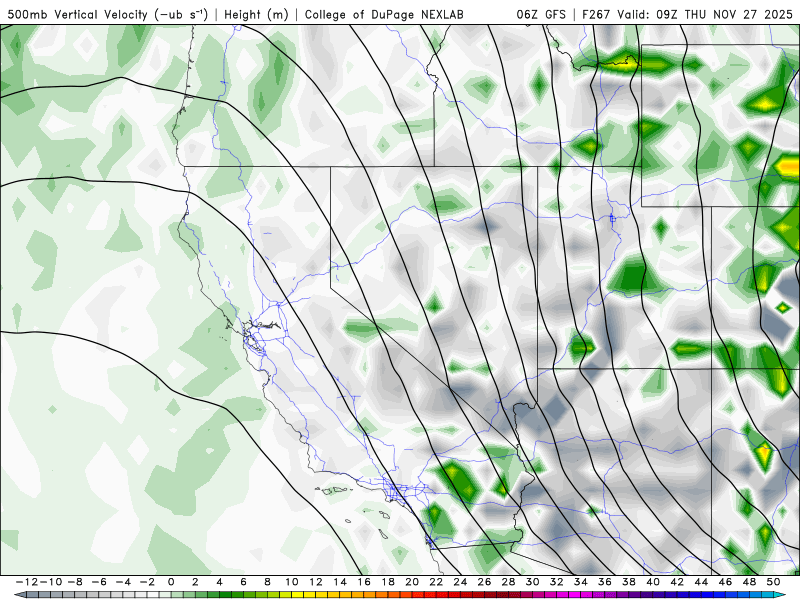Click the '18' colorbar scale label

pyautogui.click(x=388, y=582)
